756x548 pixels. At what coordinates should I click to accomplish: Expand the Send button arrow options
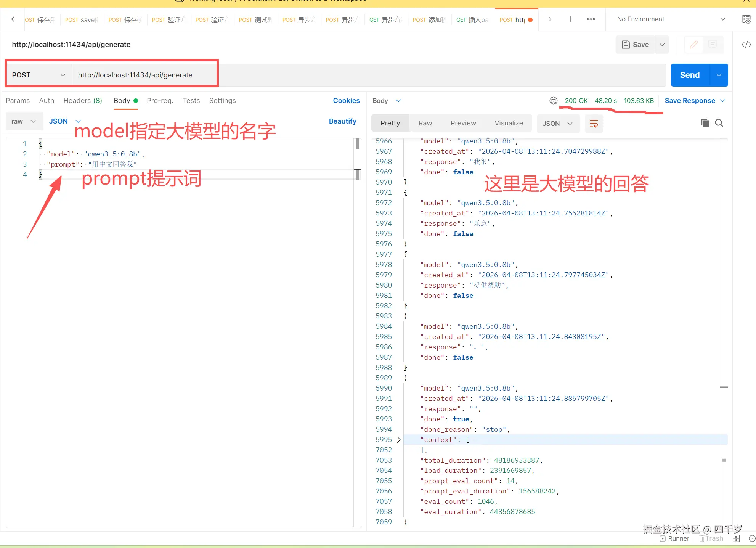click(719, 75)
